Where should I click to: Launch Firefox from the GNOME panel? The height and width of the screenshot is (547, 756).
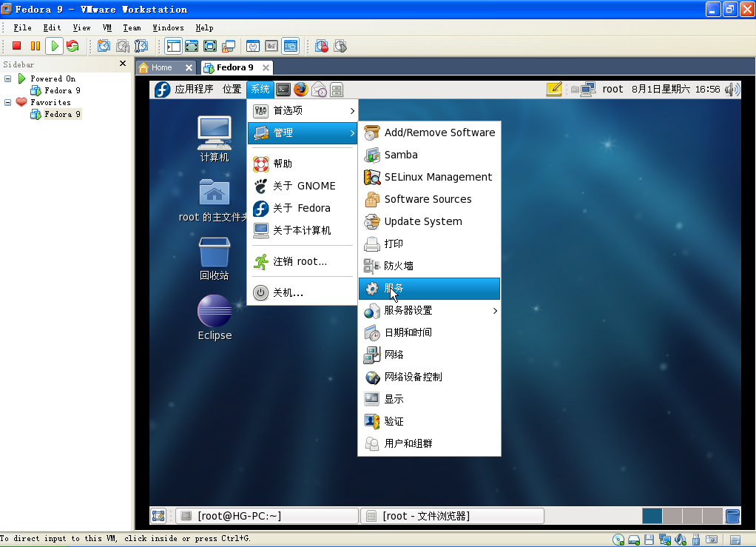tap(301, 90)
